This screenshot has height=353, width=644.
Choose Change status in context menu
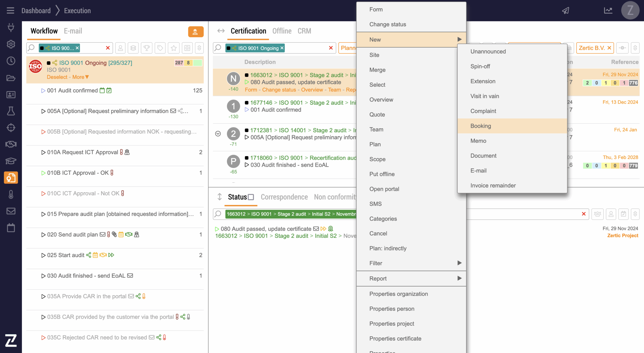pyautogui.click(x=388, y=24)
